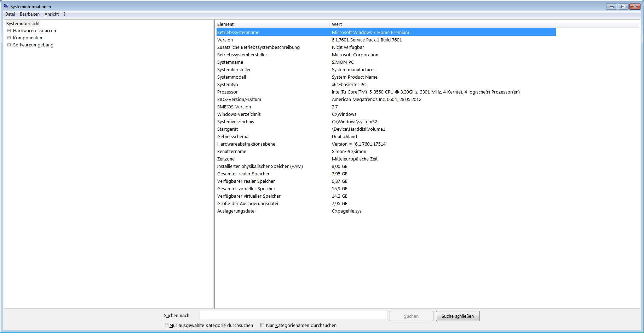
Task: Click the Suche schließen button
Action: tap(458, 316)
